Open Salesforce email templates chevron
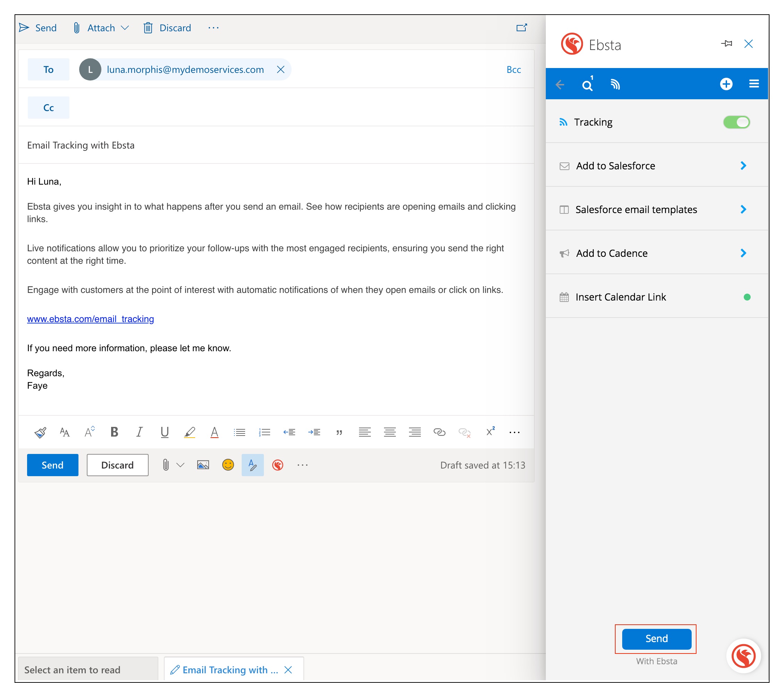This screenshot has height=683, width=784. pyautogui.click(x=743, y=209)
